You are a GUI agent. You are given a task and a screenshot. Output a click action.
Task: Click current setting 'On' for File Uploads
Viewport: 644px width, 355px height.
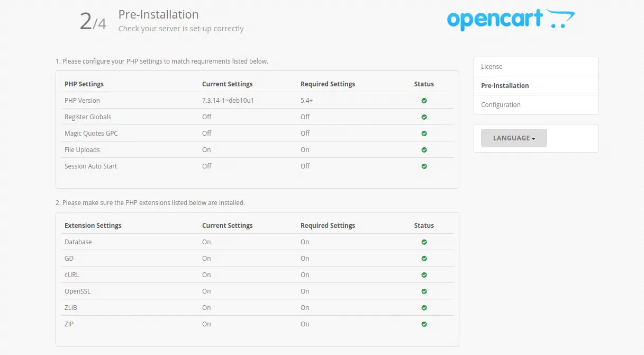(206, 150)
